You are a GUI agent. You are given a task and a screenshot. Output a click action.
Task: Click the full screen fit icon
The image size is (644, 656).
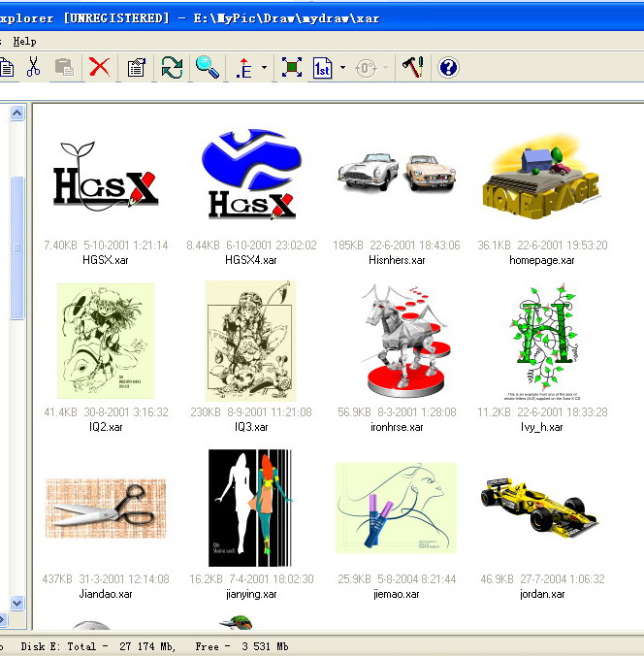coord(292,67)
